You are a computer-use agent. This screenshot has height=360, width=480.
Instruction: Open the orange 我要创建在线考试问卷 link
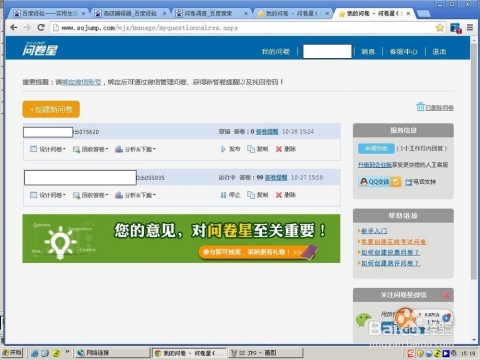point(394,242)
